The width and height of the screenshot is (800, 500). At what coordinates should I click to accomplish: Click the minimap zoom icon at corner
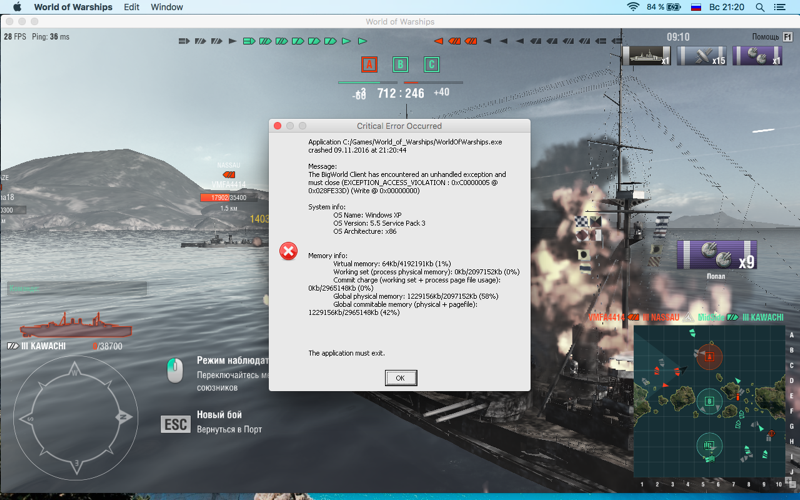click(790, 481)
